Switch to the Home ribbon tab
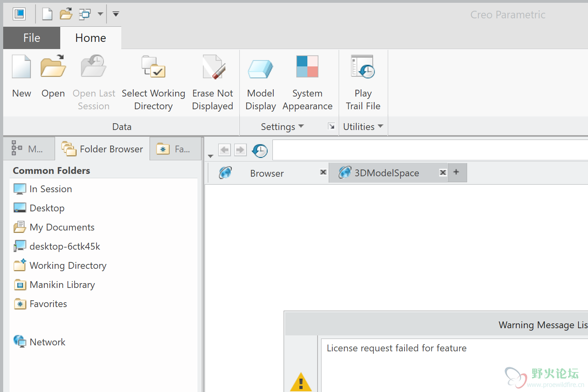 click(x=91, y=38)
